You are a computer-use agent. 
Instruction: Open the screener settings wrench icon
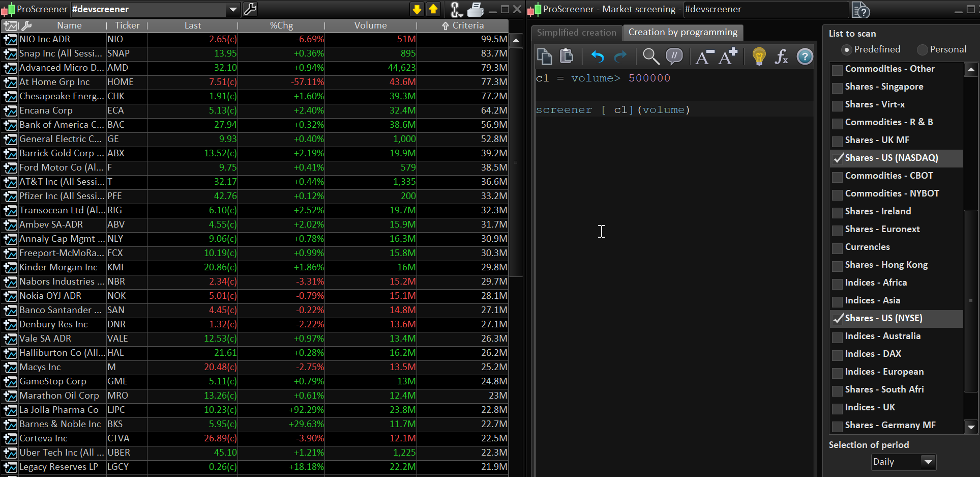[250, 9]
